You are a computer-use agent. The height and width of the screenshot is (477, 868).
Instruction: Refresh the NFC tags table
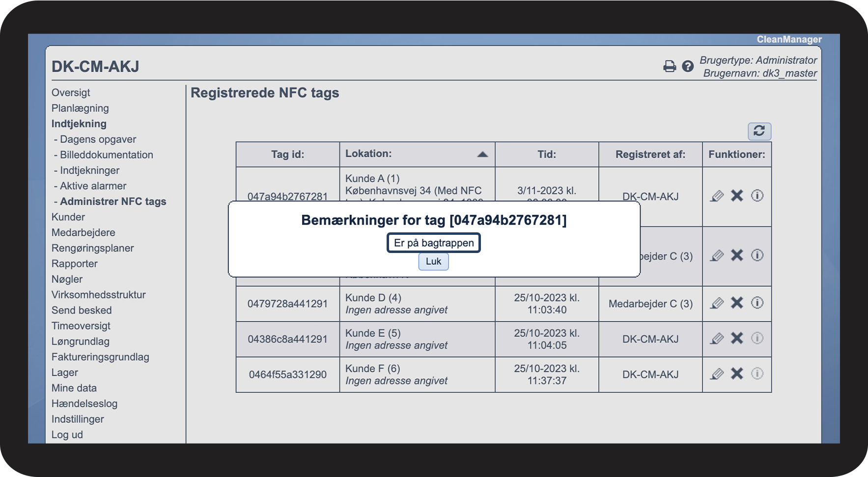[x=759, y=131]
